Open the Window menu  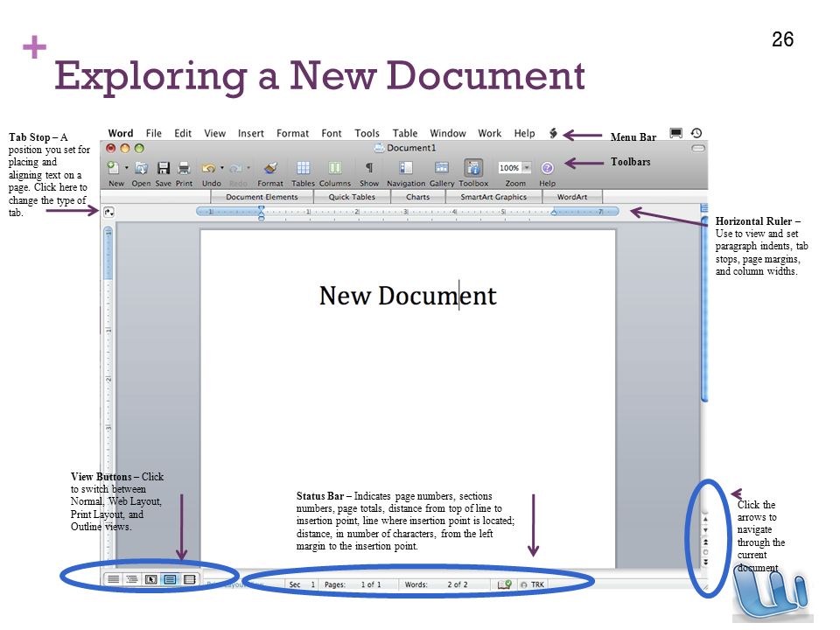(448, 133)
